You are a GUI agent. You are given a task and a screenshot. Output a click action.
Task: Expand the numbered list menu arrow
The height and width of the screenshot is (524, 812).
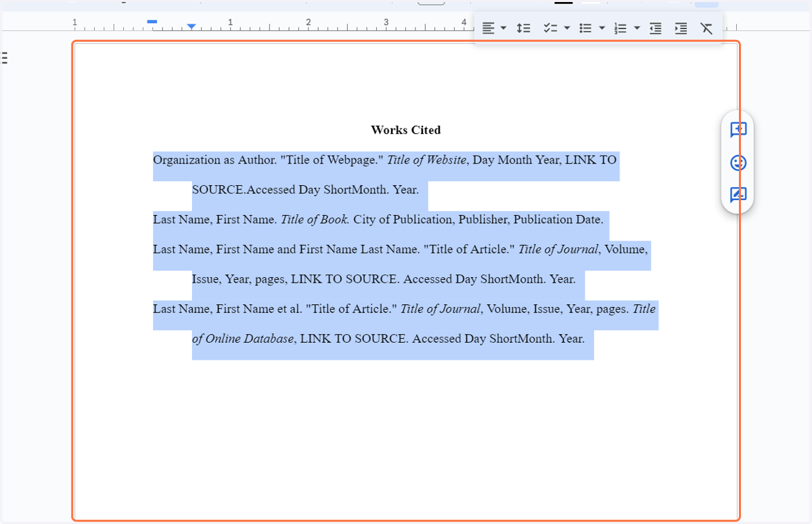(x=637, y=28)
